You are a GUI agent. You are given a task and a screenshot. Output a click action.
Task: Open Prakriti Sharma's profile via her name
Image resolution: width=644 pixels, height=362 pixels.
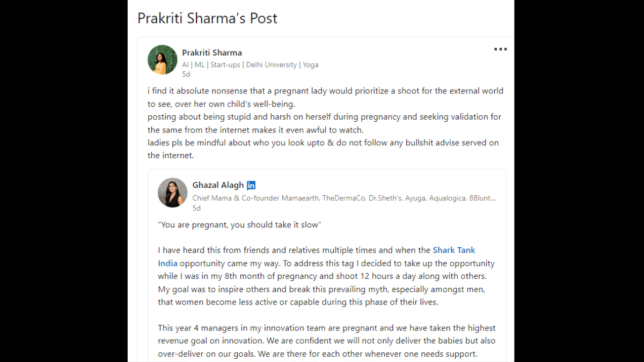(x=212, y=53)
